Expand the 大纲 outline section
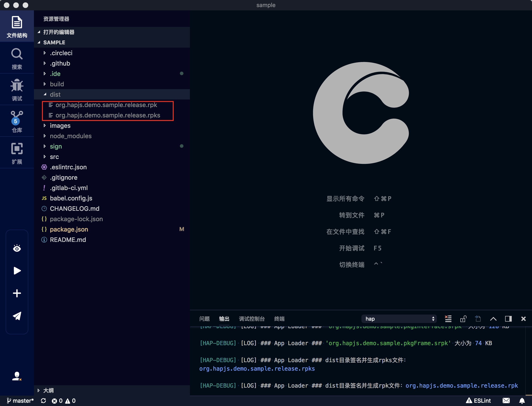The image size is (532, 406). point(112,390)
